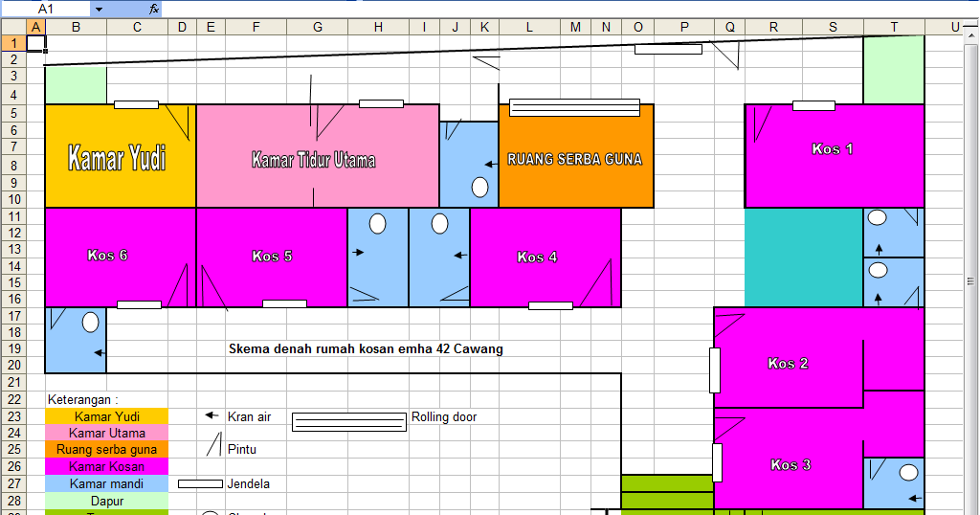The image size is (980, 515).
Task: Click the 'Keterangan :' legend heading cell
Action: [83, 399]
